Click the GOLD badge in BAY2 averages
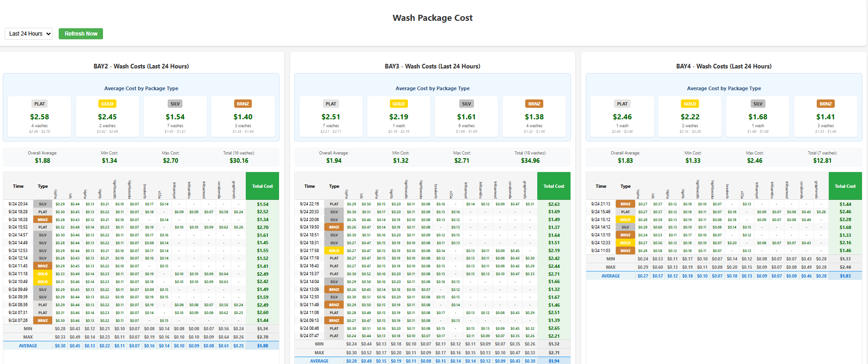The image size is (868, 364). coord(107,104)
